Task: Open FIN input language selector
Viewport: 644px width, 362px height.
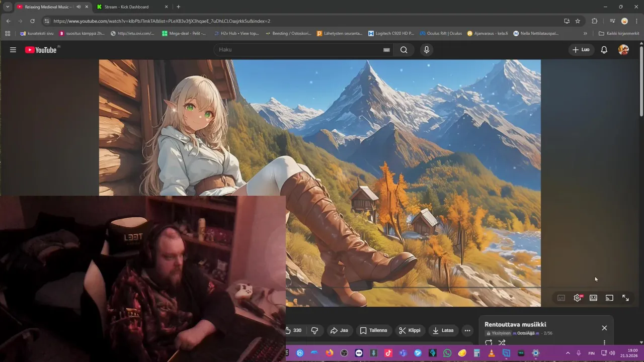Action: [x=592, y=353]
